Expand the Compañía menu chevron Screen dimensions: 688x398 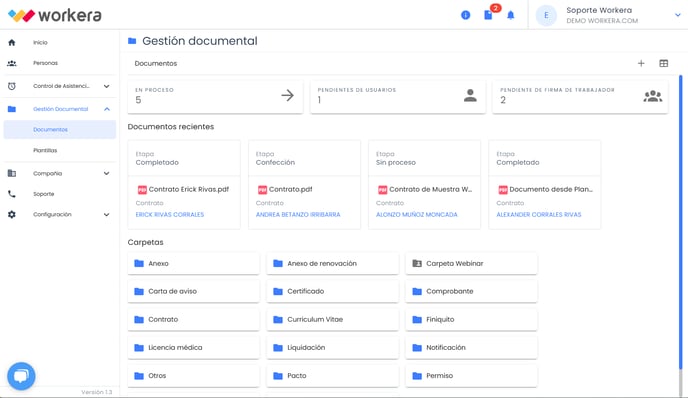(x=107, y=173)
